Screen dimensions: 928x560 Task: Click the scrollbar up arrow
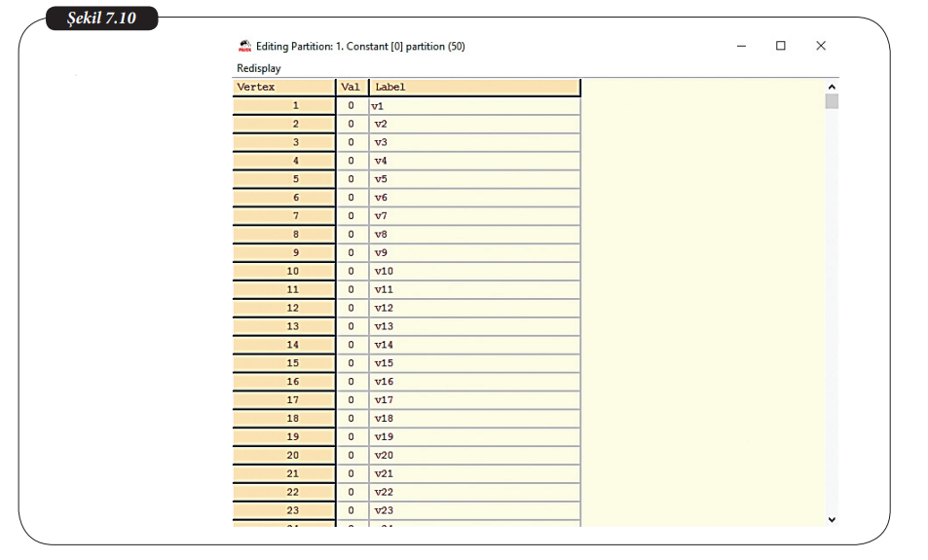(831, 85)
